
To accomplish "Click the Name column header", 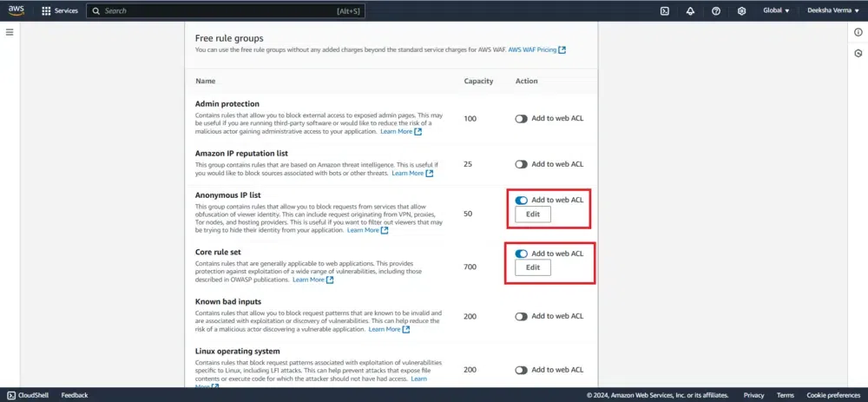I will coord(206,81).
